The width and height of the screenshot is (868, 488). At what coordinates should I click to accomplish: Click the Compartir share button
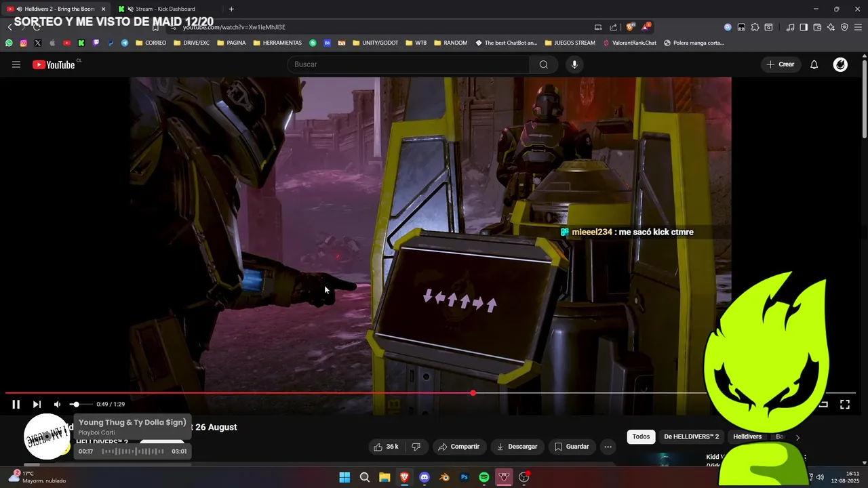click(459, 447)
